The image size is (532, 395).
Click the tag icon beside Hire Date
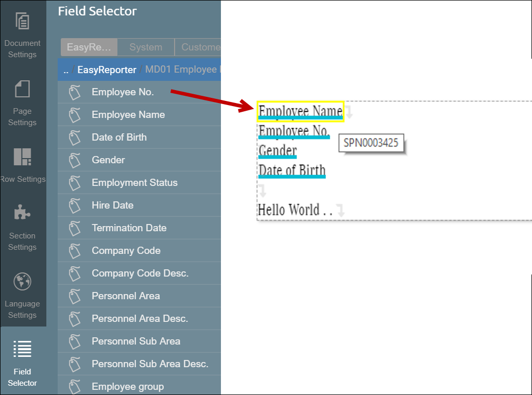[x=75, y=205]
